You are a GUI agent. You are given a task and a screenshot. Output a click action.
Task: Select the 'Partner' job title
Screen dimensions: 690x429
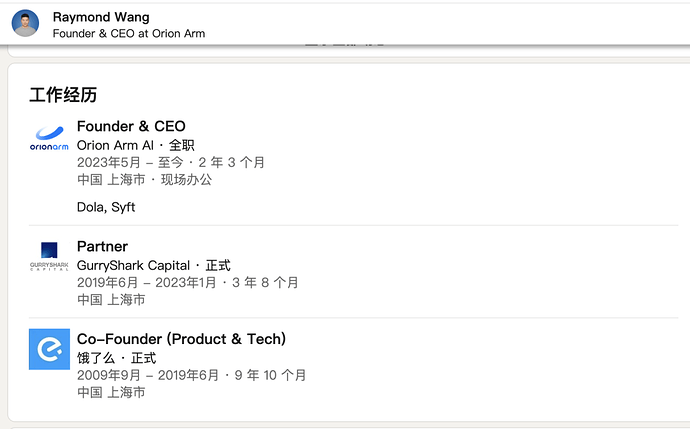(x=102, y=246)
